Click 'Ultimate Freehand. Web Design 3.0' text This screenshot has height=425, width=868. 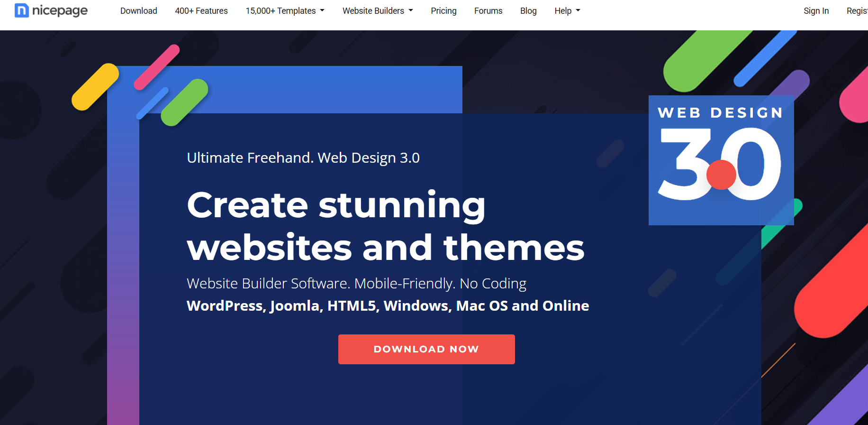[303, 157]
